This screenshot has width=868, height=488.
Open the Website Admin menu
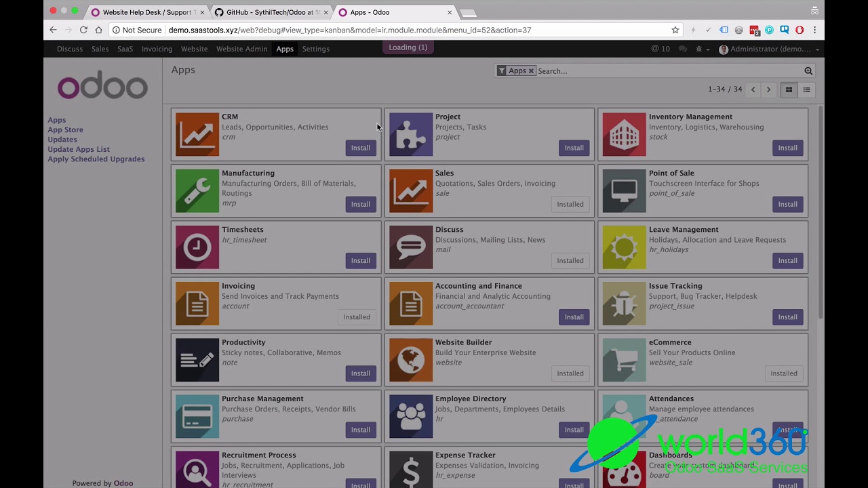click(242, 49)
